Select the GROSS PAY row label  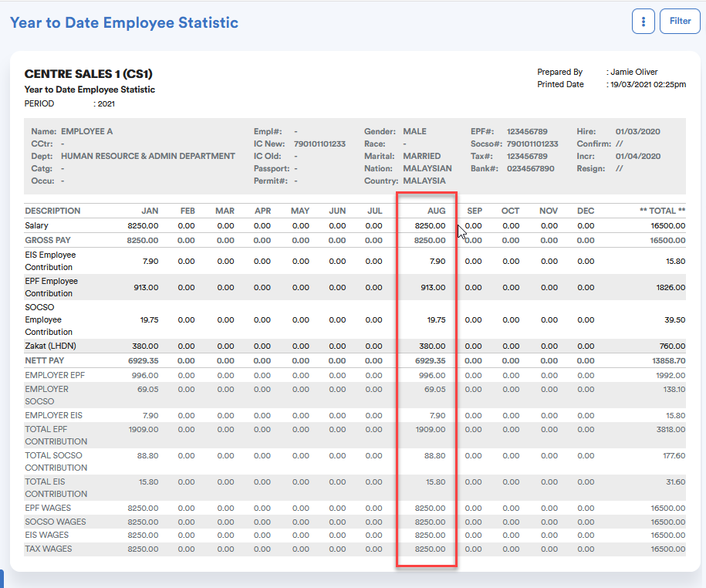pyautogui.click(x=48, y=240)
